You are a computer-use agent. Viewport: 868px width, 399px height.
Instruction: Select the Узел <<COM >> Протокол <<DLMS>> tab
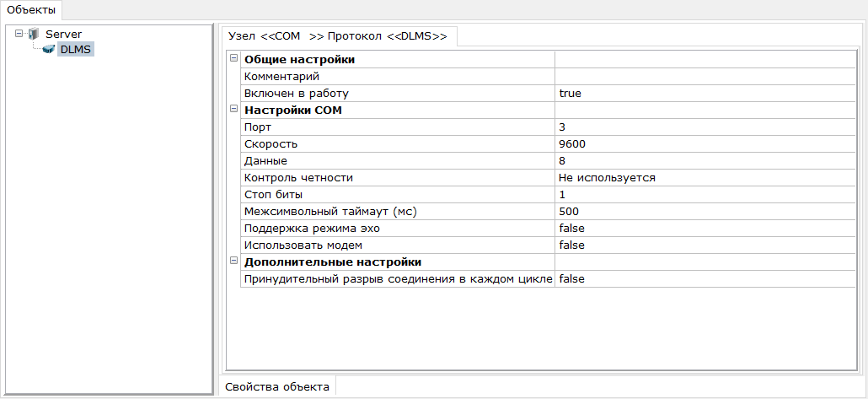pyautogui.click(x=338, y=36)
